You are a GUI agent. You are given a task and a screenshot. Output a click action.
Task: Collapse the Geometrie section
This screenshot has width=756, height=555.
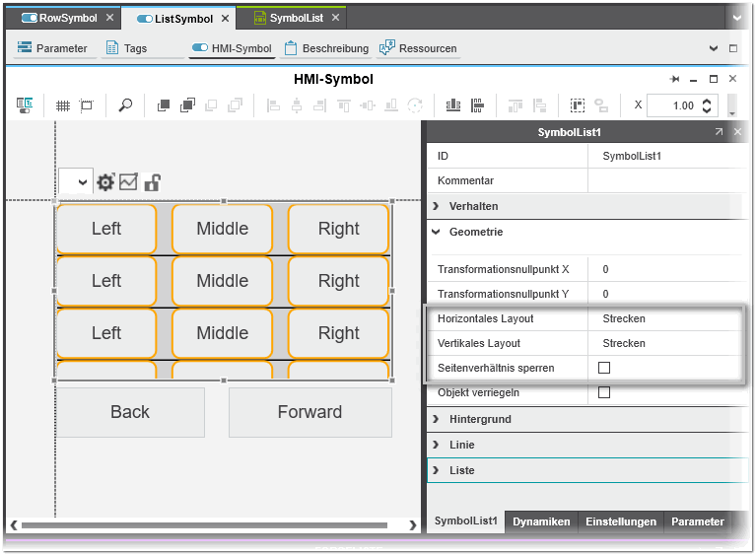tap(475, 232)
